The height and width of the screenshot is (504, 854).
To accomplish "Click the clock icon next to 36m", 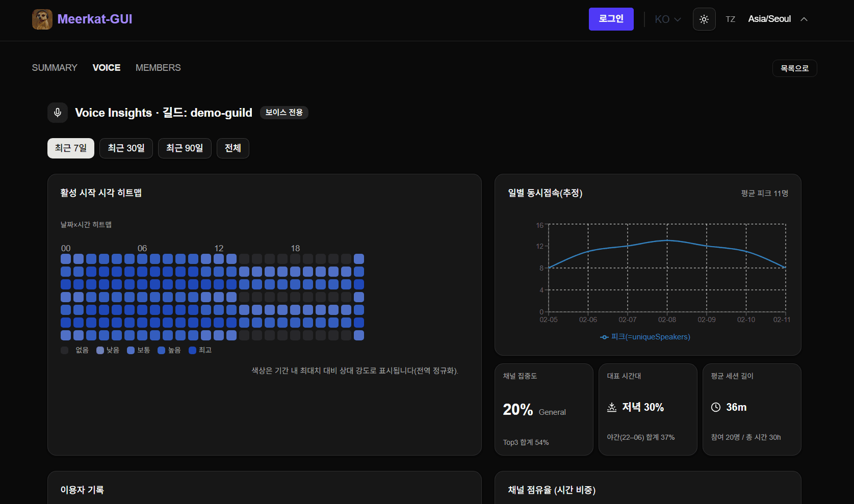I will (x=716, y=407).
